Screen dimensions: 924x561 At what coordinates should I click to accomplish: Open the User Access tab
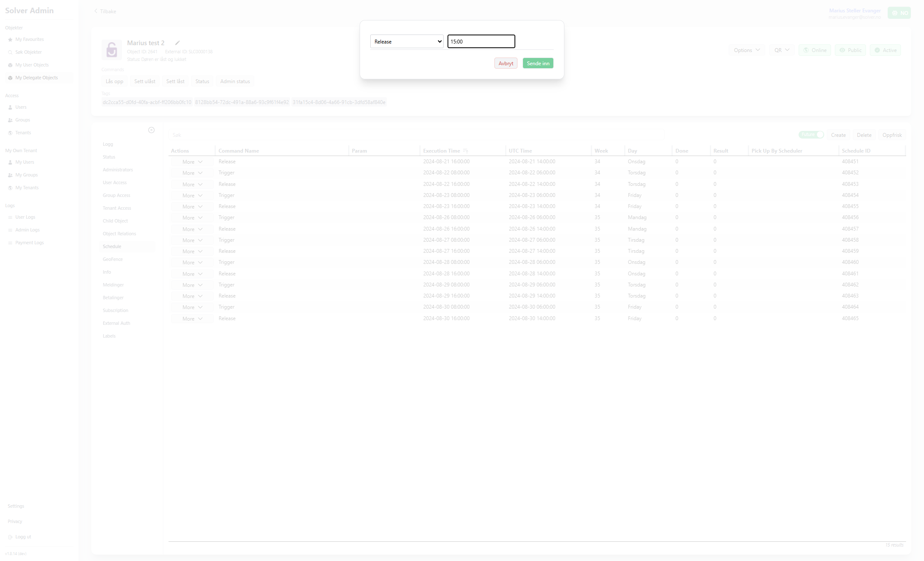tap(127, 182)
